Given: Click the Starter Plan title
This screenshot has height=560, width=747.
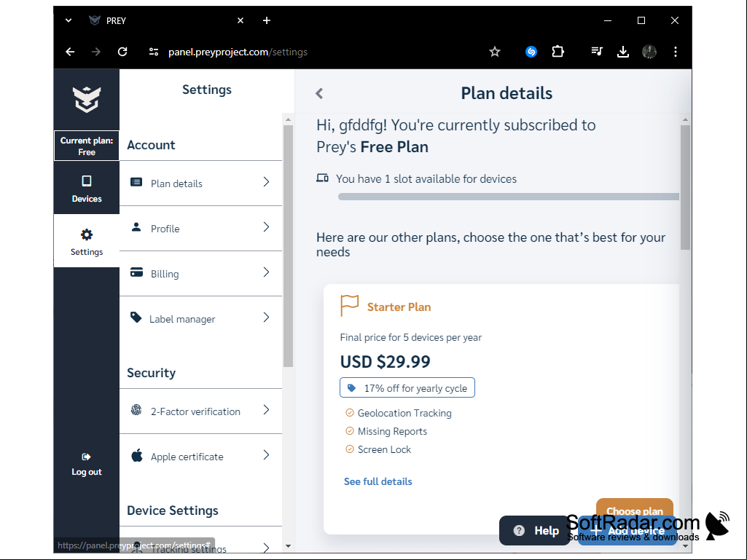Looking at the screenshot, I should (x=399, y=307).
